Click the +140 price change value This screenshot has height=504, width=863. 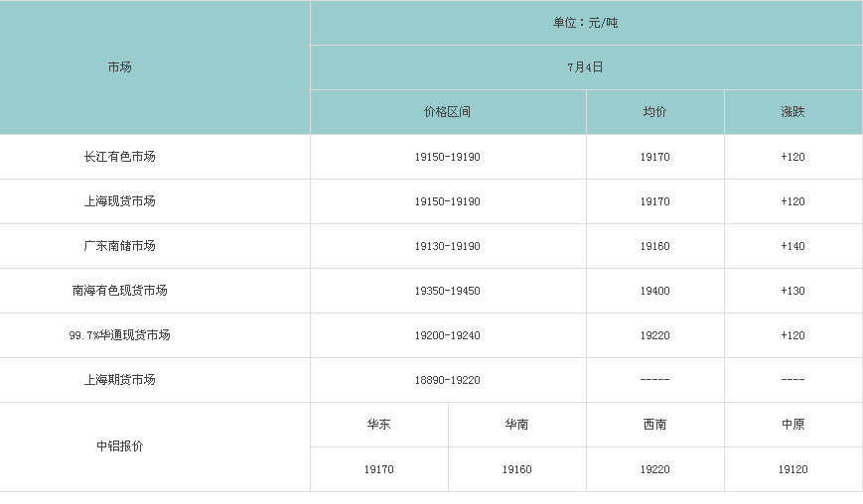792,246
